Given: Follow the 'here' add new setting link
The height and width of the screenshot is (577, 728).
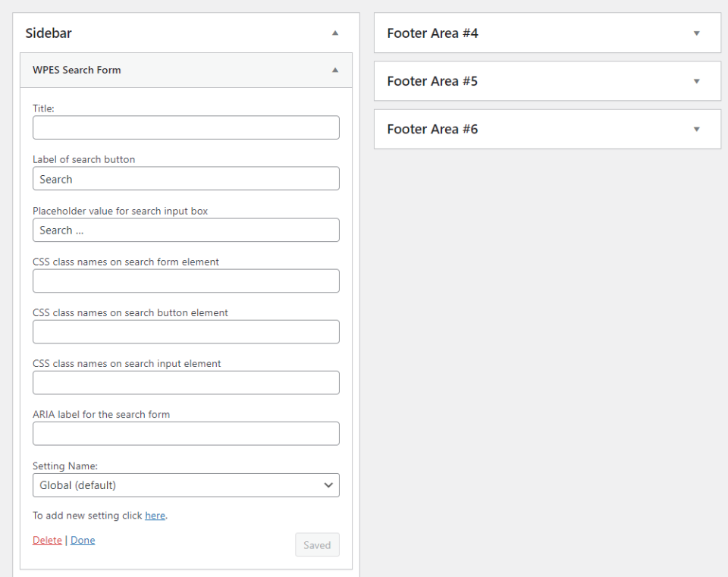Looking at the screenshot, I should click(x=155, y=516).
